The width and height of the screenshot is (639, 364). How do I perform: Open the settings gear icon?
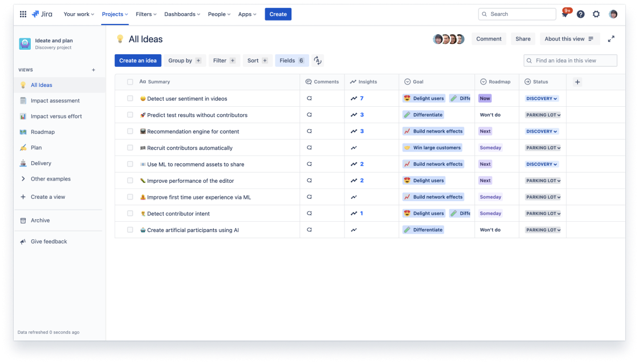(596, 14)
